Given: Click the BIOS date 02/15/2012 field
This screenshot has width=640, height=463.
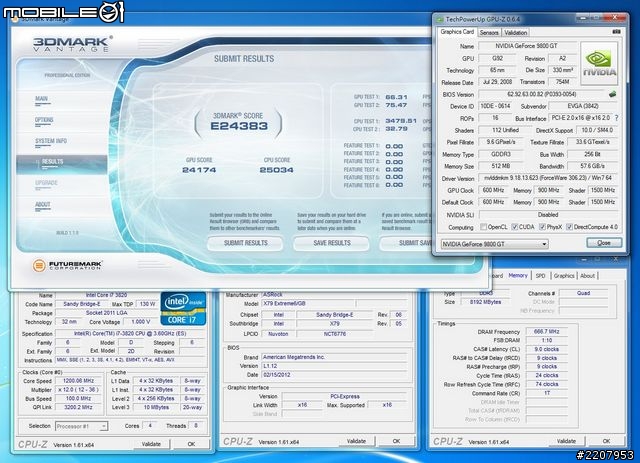Looking at the screenshot, I should pyautogui.click(x=334, y=374).
